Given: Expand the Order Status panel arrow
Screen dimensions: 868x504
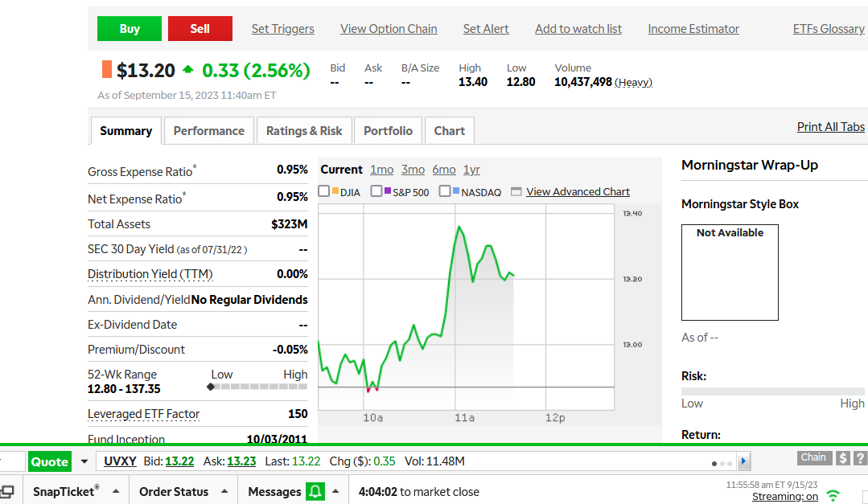Looking at the screenshot, I should [224, 492].
